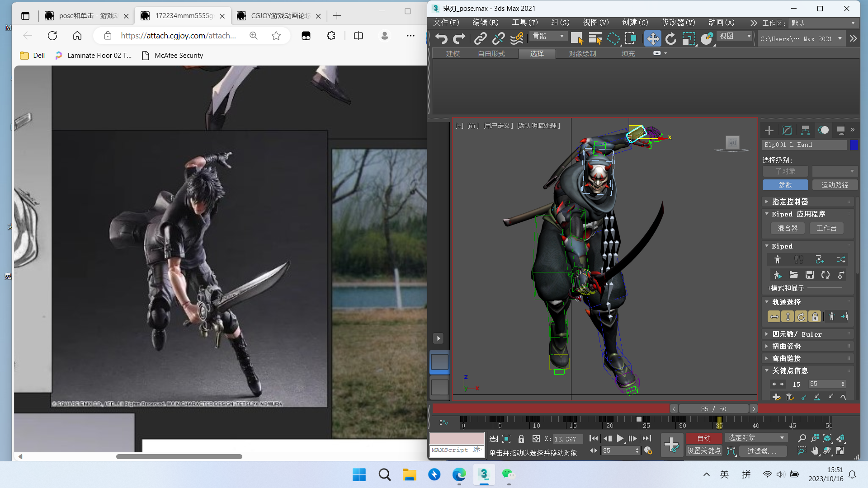The width and height of the screenshot is (868, 488).
Task: Go to animation start frame button
Action: [x=594, y=438]
